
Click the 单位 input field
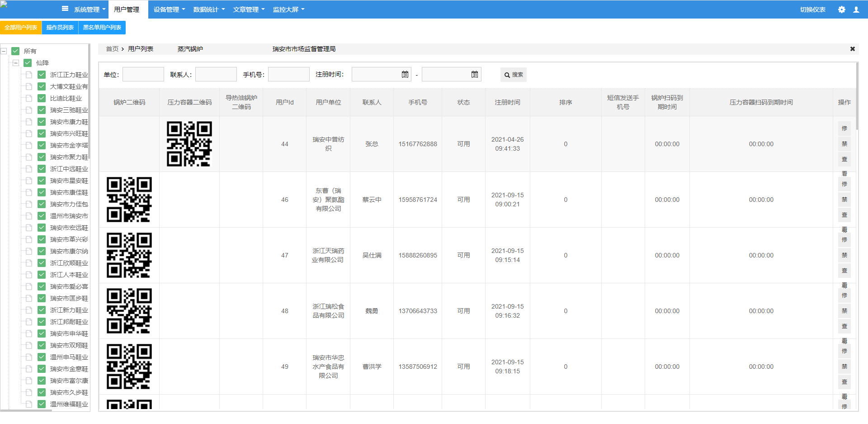click(143, 74)
